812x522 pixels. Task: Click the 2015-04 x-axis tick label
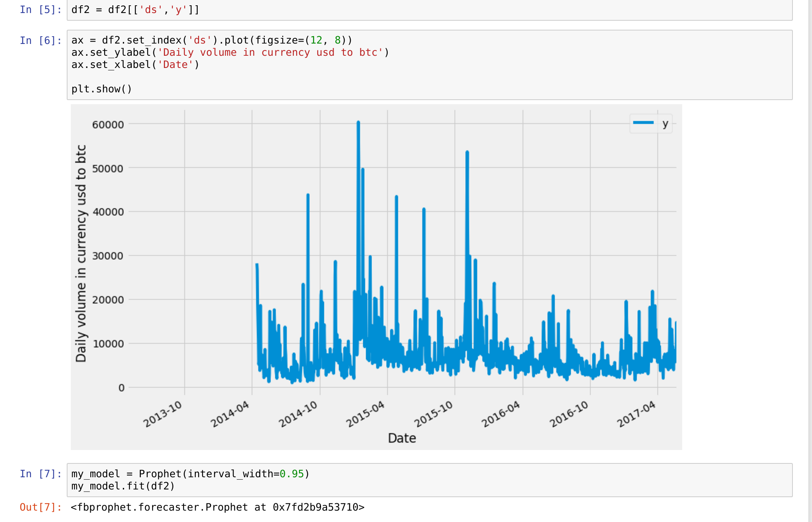365,414
